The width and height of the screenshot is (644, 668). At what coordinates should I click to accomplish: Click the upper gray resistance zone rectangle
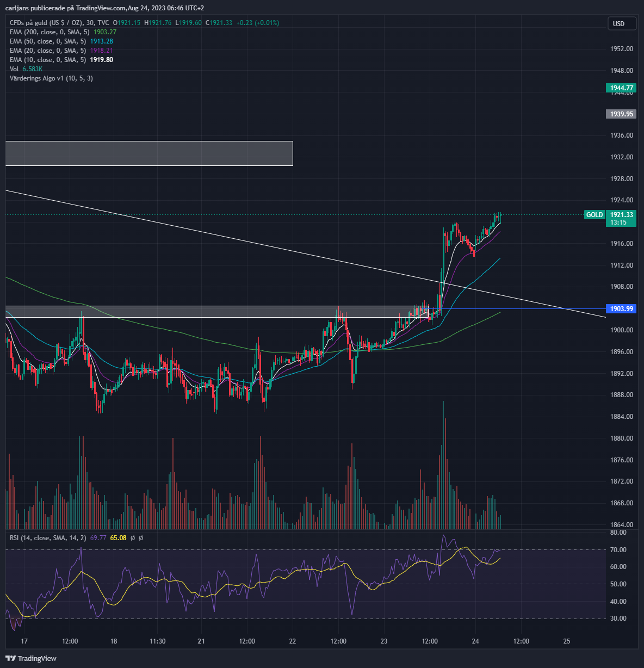coord(149,153)
